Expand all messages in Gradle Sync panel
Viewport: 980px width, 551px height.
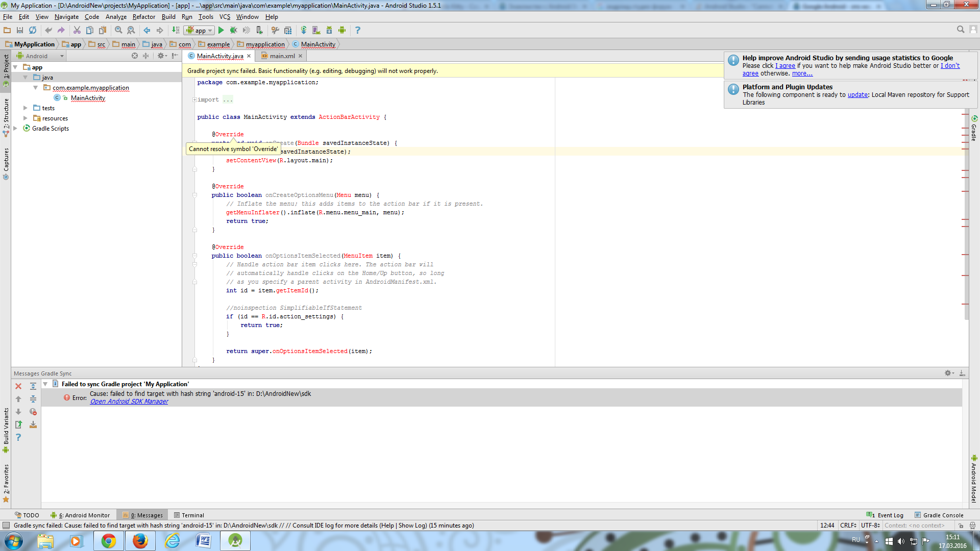pos(33,387)
